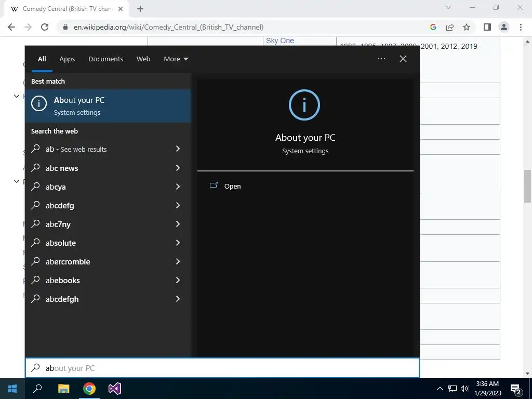
Task: Open a new Chrome tab
Action: pyautogui.click(x=140, y=9)
